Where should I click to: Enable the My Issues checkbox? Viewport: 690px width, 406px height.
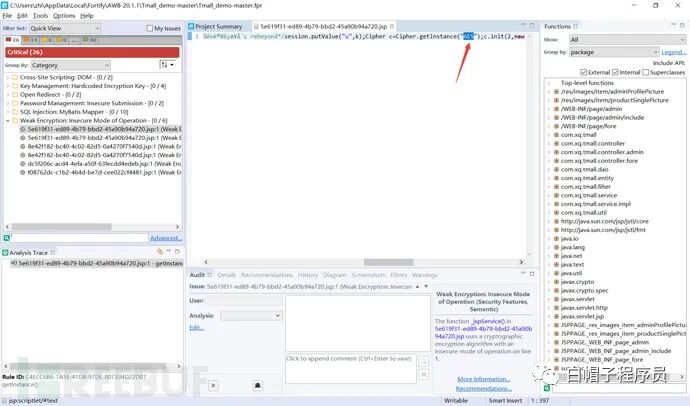click(150, 28)
